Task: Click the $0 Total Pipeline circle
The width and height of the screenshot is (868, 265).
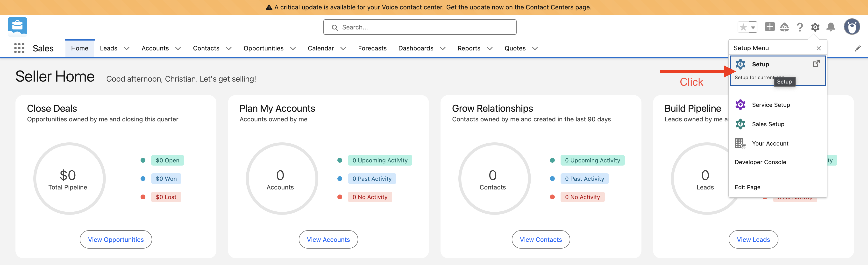Action: click(x=69, y=178)
